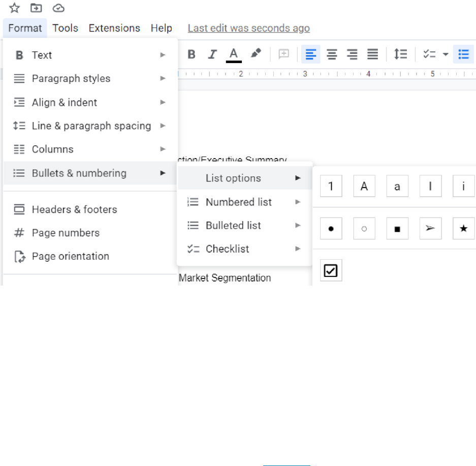Open the checklist dropdown arrow in toolbar

[x=445, y=54]
